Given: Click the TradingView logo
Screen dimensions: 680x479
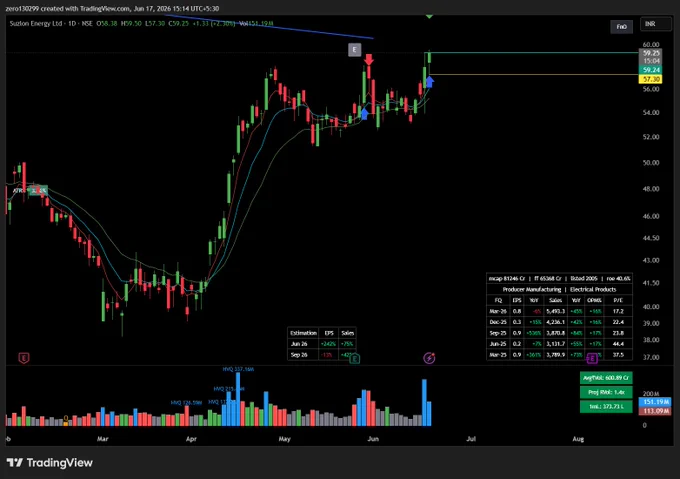Looking at the screenshot, I should [x=50, y=463].
